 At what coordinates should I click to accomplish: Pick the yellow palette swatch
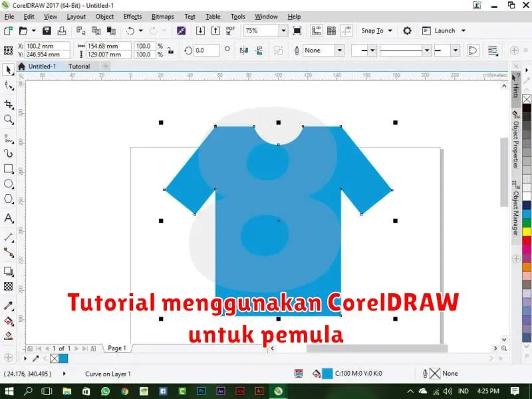(x=527, y=231)
